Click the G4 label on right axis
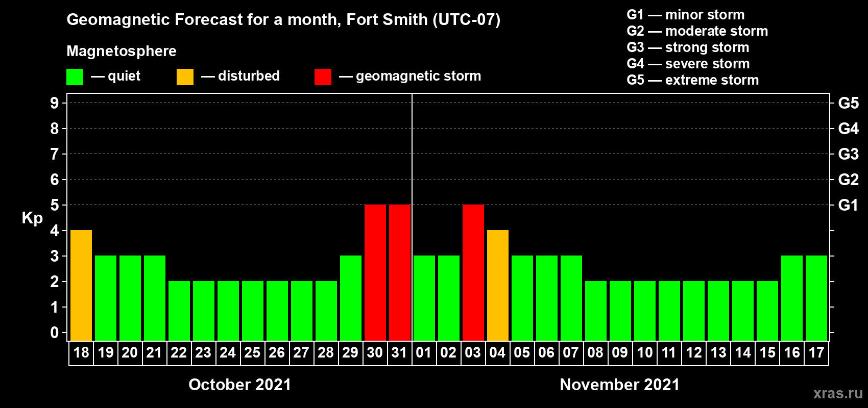Viewport: 868px width, 408px height. tap(849, 129)
